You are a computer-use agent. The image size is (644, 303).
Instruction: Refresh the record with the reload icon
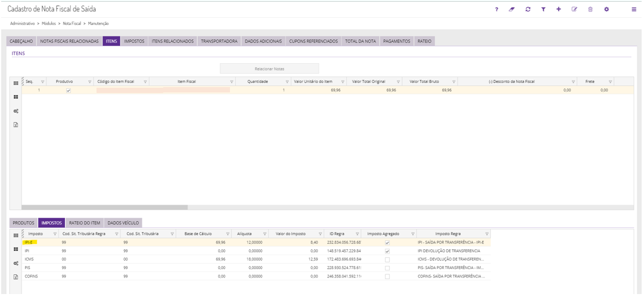528,10
